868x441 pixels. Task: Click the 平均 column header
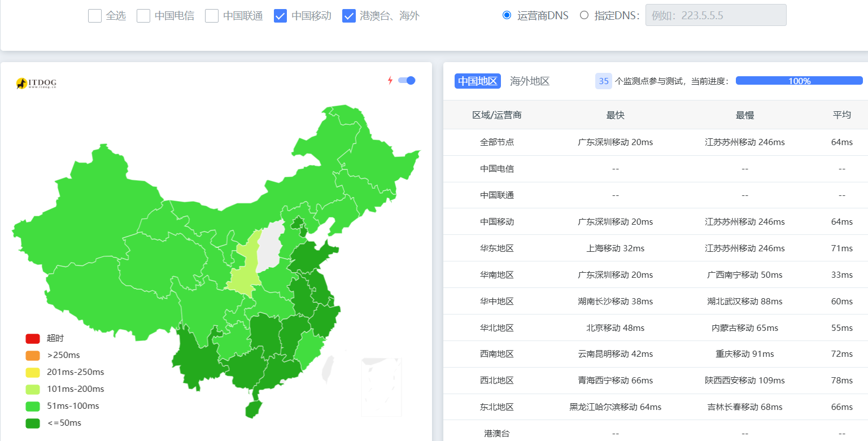coord(842,115)
